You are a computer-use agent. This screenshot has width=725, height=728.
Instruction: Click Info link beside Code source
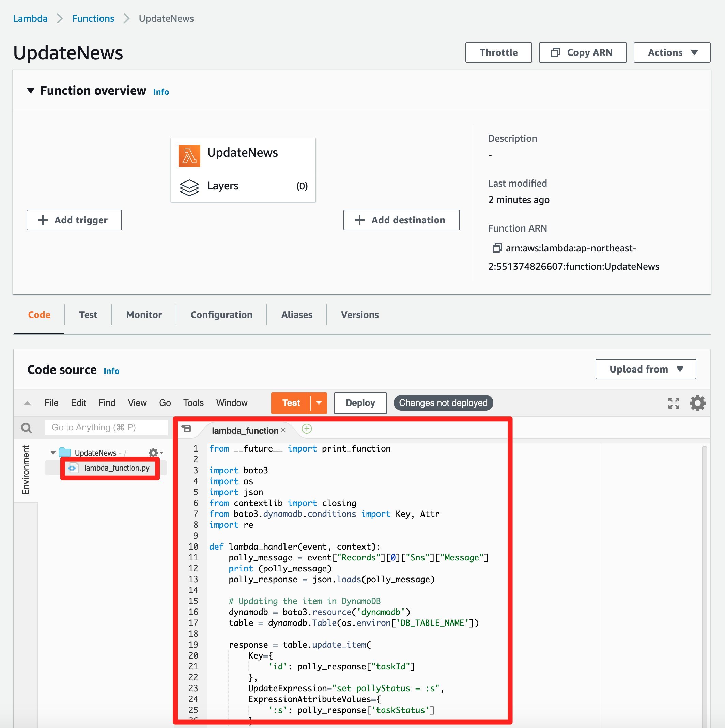[x=112, y=371]
